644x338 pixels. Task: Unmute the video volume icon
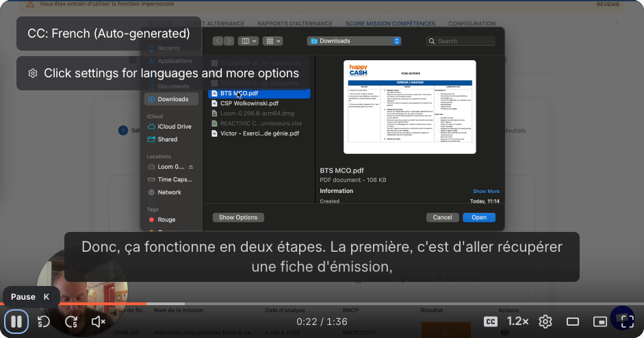[98, 322]
